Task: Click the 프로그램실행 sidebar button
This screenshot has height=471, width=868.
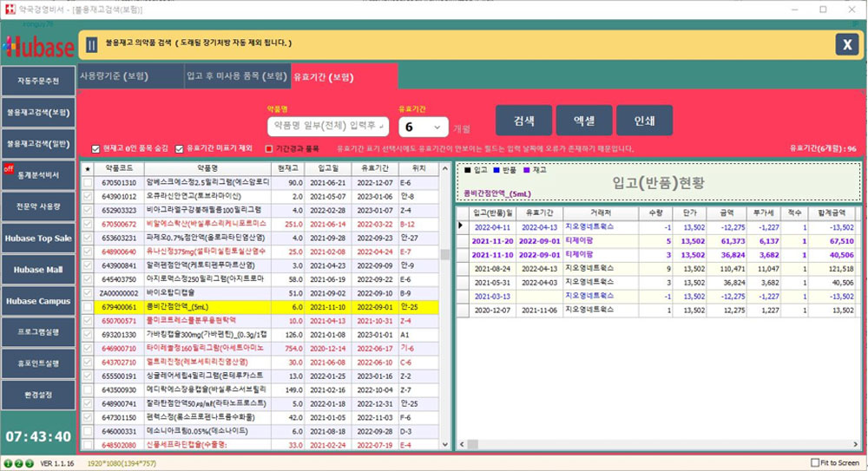Action: (38, 332)
